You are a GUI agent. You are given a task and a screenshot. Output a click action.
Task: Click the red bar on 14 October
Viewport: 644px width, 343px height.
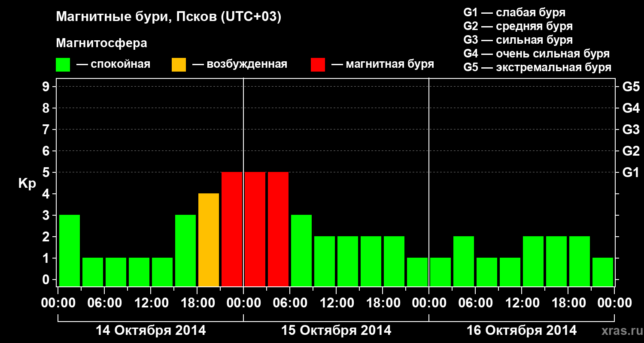click(232, 229)
